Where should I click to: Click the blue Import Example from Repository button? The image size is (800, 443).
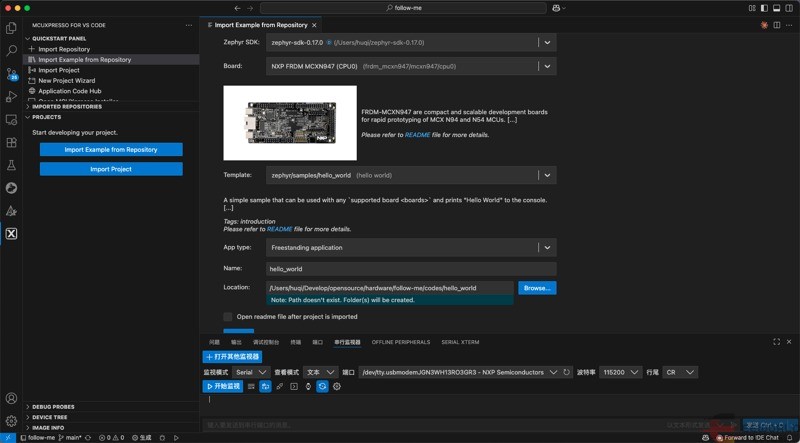click(111, 150)
